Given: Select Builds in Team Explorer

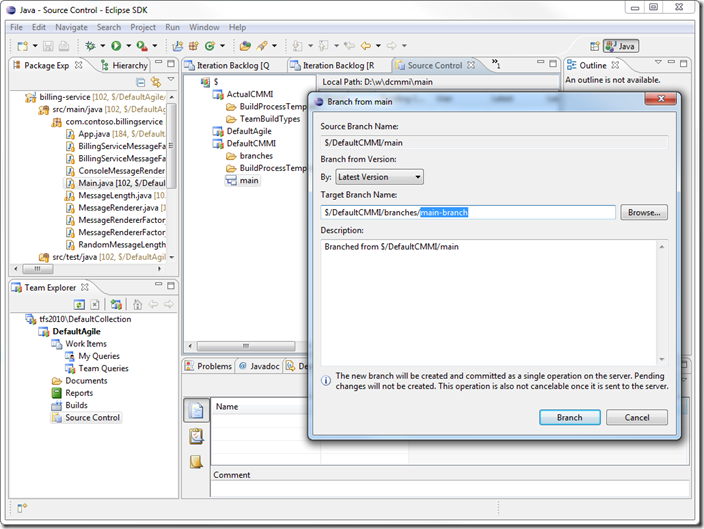Looking at the screenshot, I should click(x=70, y=405).
